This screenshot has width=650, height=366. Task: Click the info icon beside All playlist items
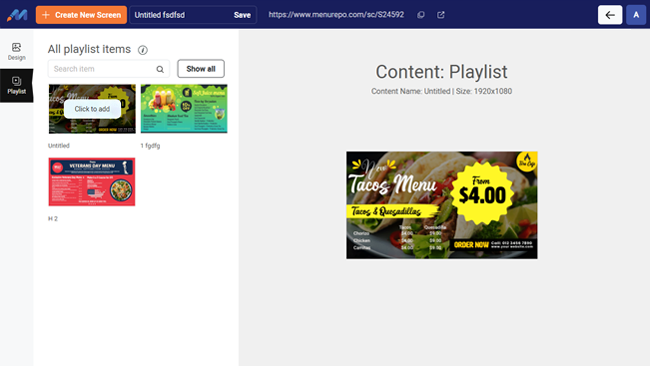click(x=143, y=50)
